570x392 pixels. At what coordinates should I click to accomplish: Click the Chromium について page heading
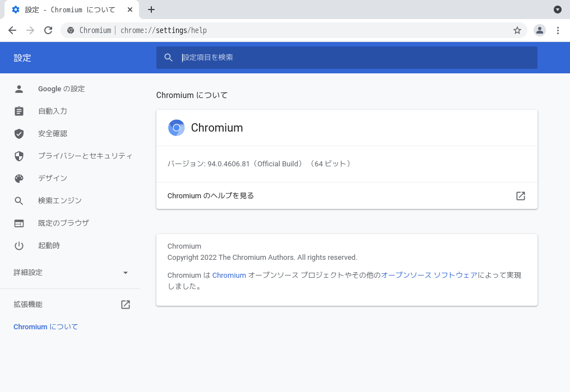point(192,95)
